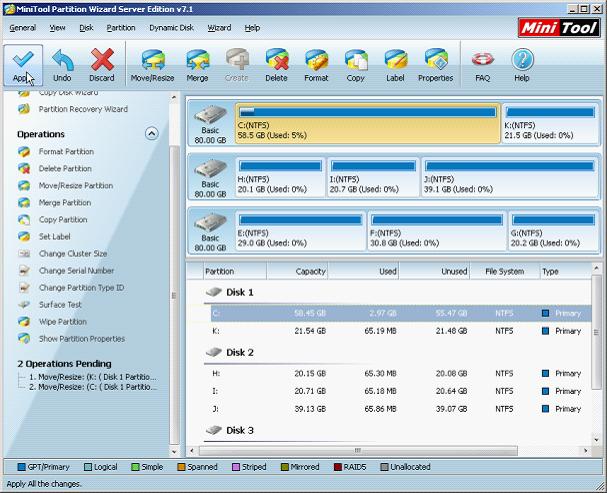The image size is (607, 493).
Task: Click the Delete partition toolbar icon
Action: pos(276,65)
